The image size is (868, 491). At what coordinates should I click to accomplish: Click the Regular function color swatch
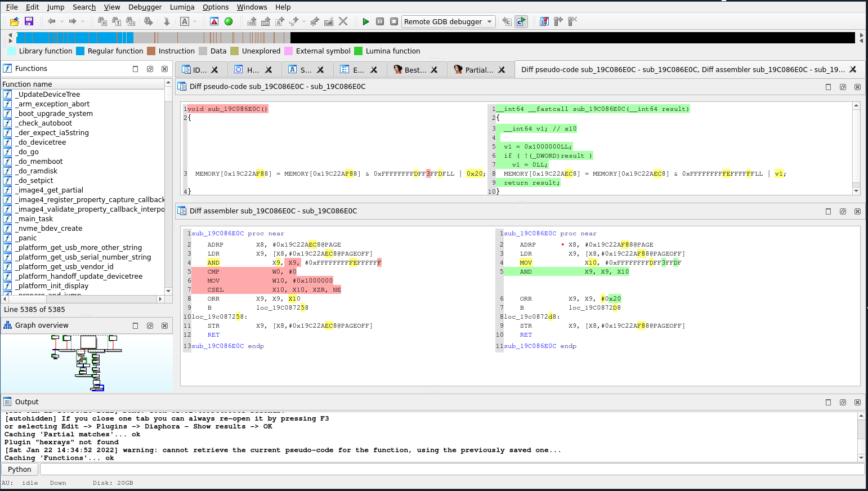80,51
